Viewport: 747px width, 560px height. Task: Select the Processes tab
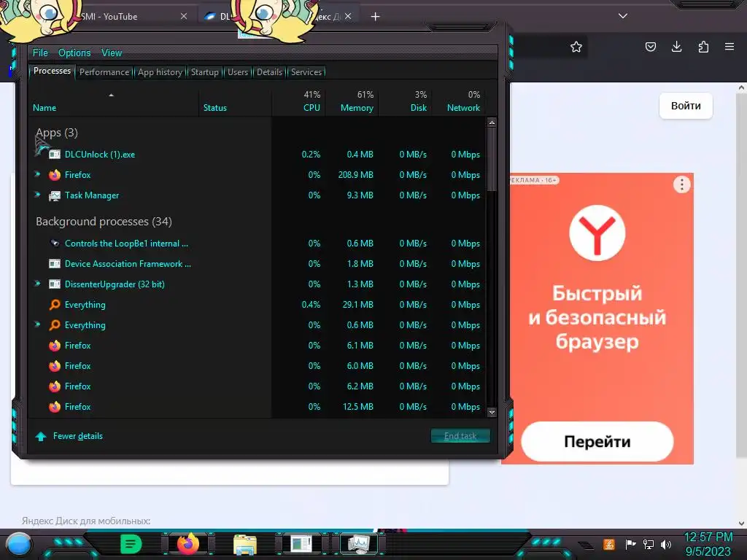coord(52,71)
